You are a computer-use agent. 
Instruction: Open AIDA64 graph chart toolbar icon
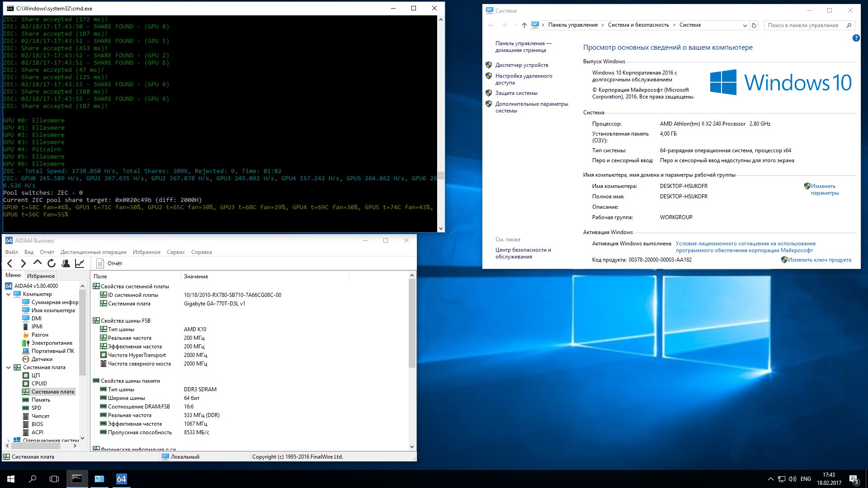tap(80, 263)
